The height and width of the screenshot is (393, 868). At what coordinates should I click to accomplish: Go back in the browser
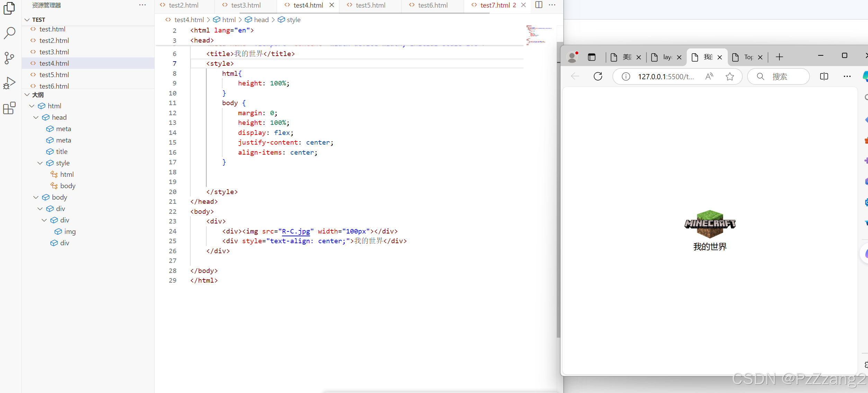click(575, 76)
